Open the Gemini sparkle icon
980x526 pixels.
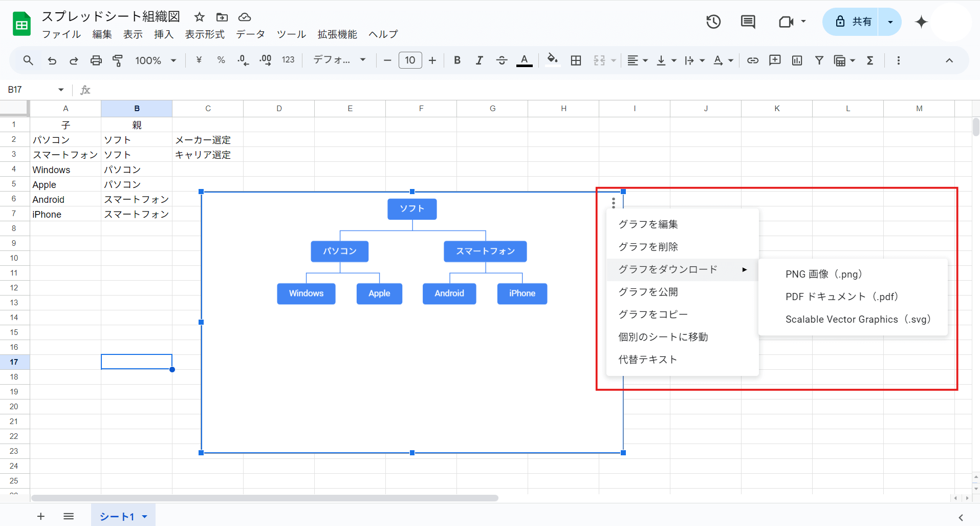[921, 22]
